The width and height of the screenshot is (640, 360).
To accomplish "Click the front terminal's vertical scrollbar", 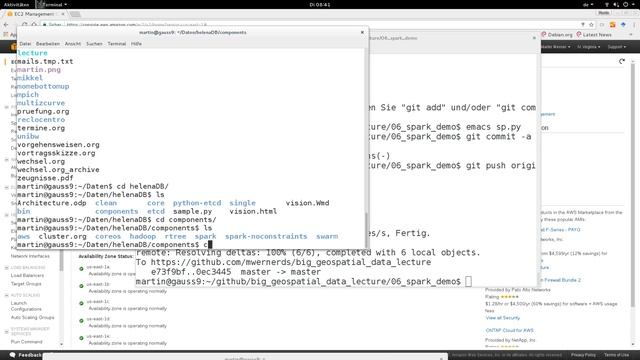I will 366,229.
